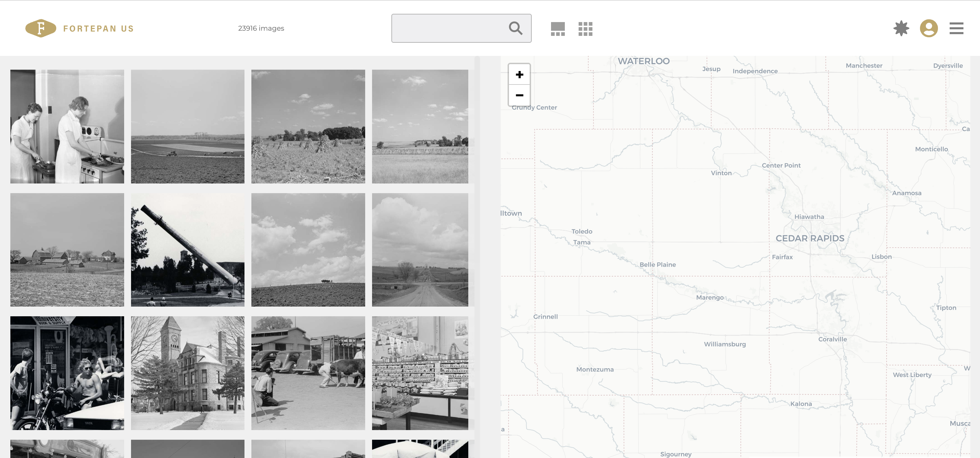The width and height of the screenshot is (980, 458).
Task: Open the seed packet display photo
Action: point(420,373)
